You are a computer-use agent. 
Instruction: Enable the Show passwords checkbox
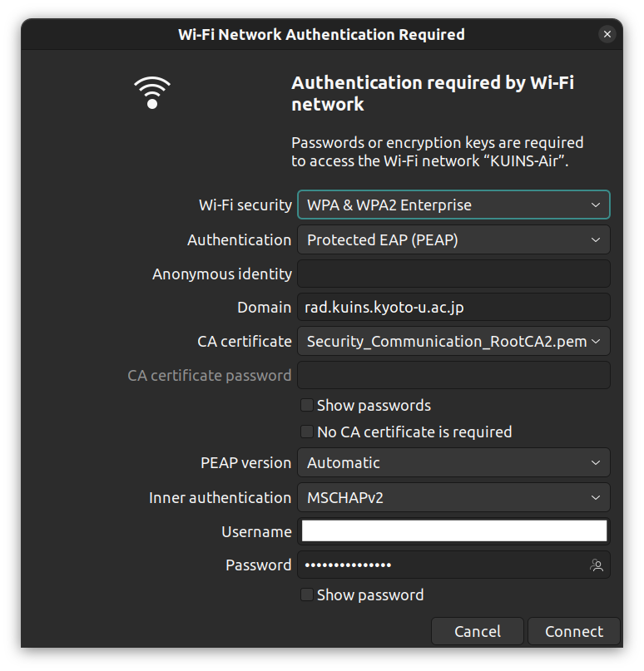tap(306, 405)
